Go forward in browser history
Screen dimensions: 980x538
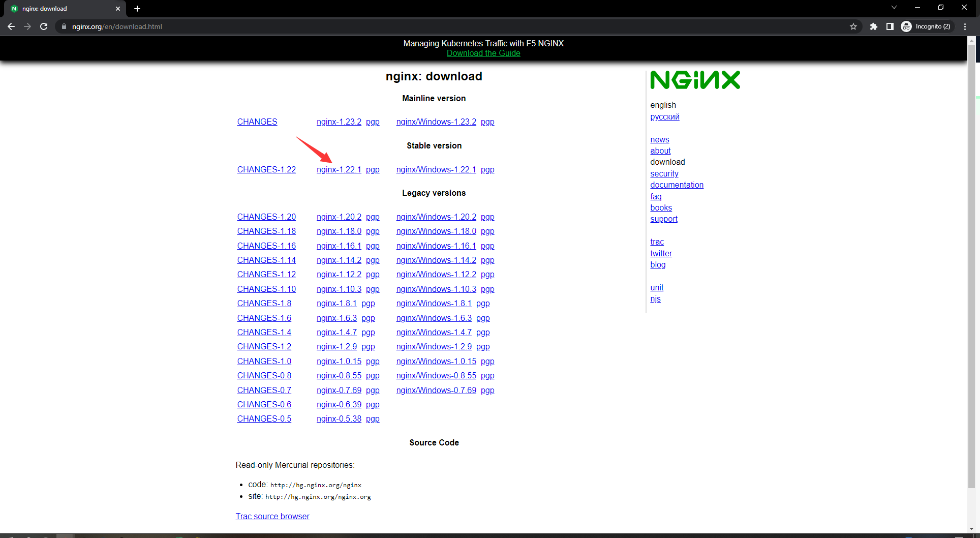click(27, 26)
